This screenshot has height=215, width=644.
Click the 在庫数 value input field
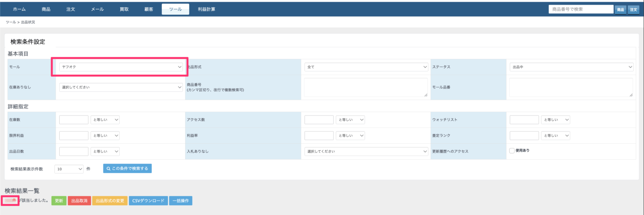[x=73, y=120]
